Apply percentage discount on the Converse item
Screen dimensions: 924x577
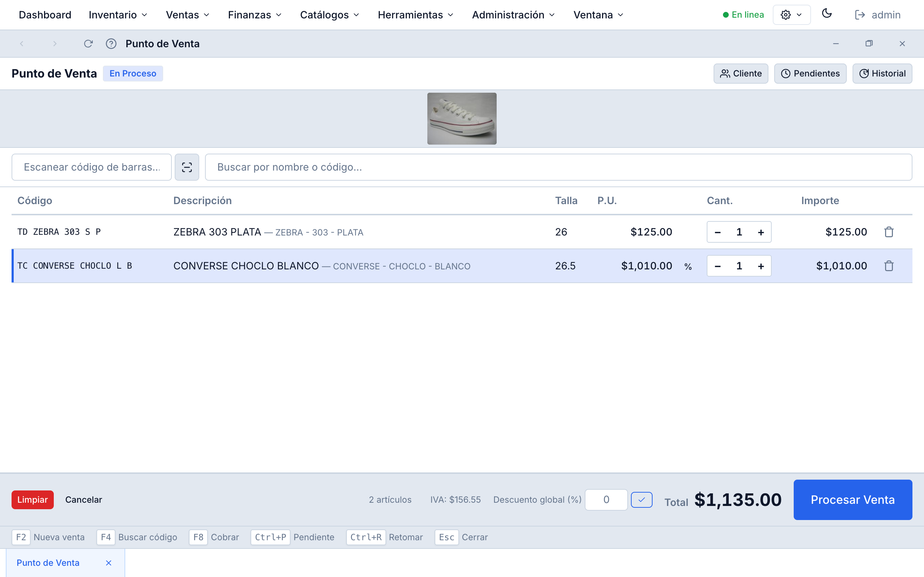click(688, 266)
